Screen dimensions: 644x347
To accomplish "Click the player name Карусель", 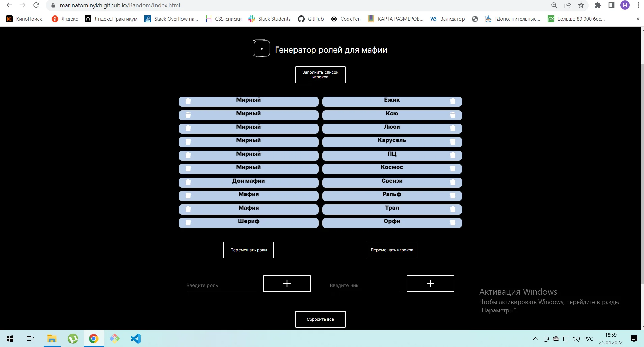I will pos(392,140).
